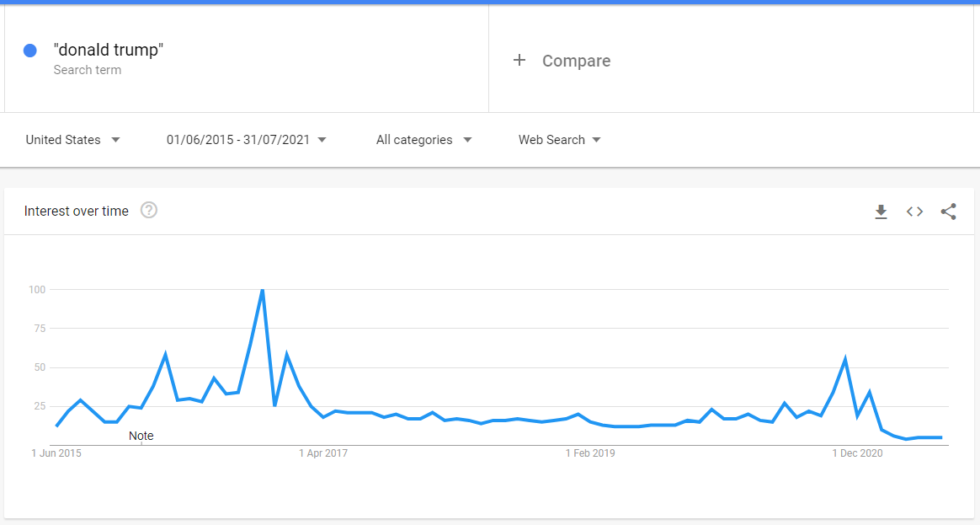The height and width of the screenshot is (525, 980).
Task: Edit the "donald trump" search term
Action: click(108, 50)
